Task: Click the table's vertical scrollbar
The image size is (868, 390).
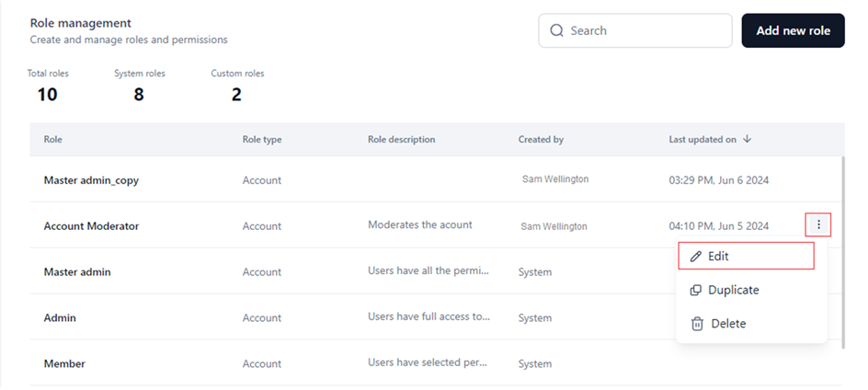Action: click(843, 248)
